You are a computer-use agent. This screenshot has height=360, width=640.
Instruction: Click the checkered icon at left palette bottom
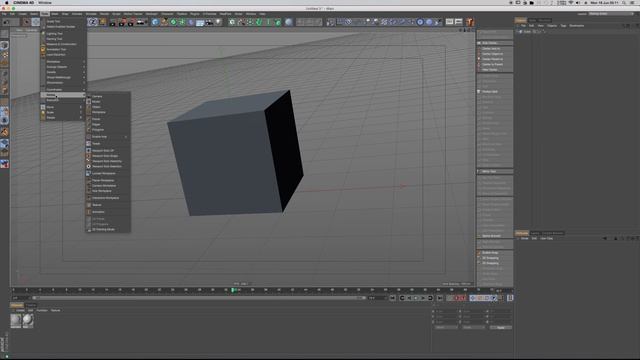pyautogui.click(x=4, y=164)
